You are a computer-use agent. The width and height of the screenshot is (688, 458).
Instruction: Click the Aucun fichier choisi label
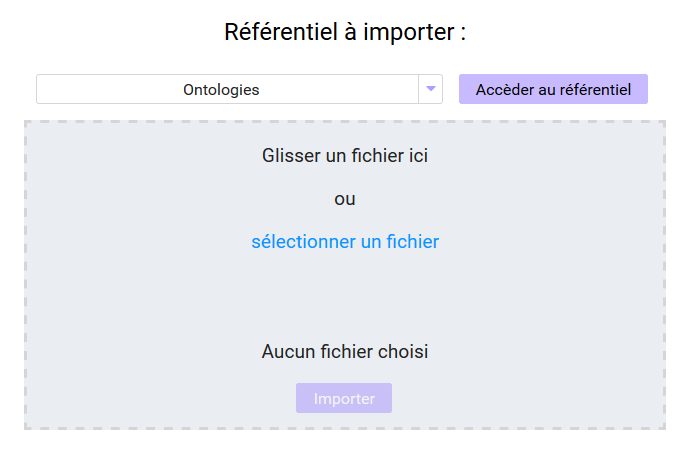point(345,351)
